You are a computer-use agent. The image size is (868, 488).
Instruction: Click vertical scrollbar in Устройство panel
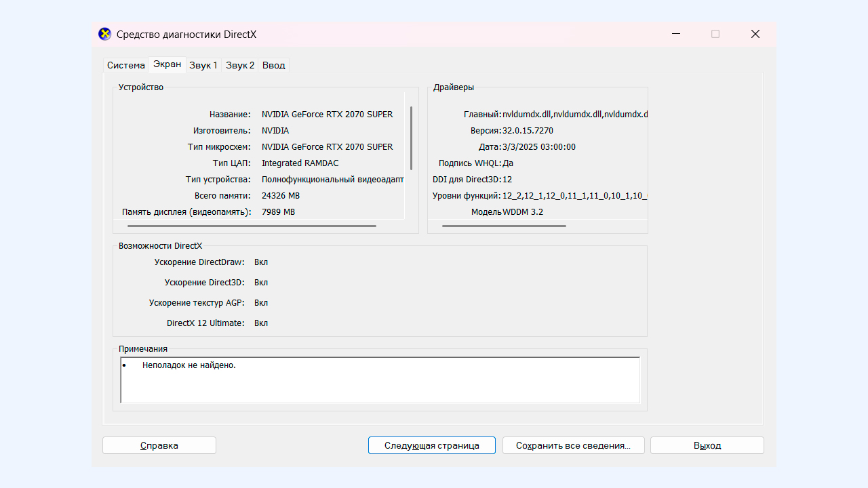(411, 138)
